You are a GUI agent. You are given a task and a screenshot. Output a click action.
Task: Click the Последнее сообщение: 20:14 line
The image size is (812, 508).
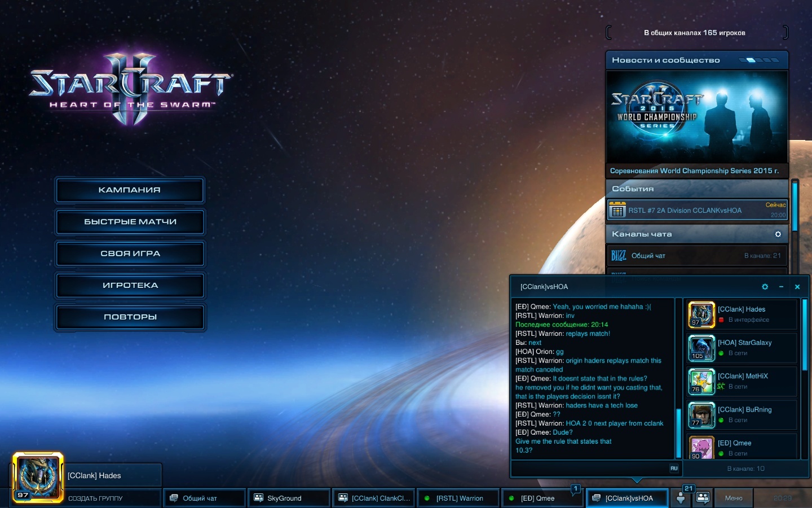[x=562, y=325]
